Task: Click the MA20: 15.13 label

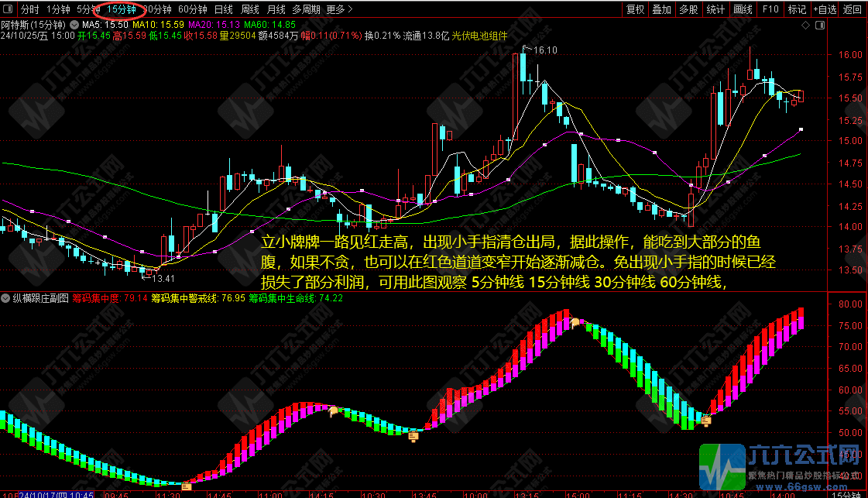Action: (x=214, y=25)
